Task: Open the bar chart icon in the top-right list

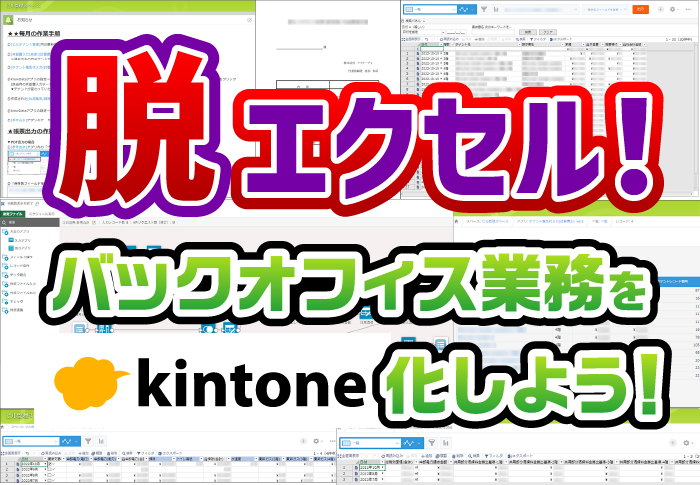Action: pyautogui.click(x=496, y=9)
